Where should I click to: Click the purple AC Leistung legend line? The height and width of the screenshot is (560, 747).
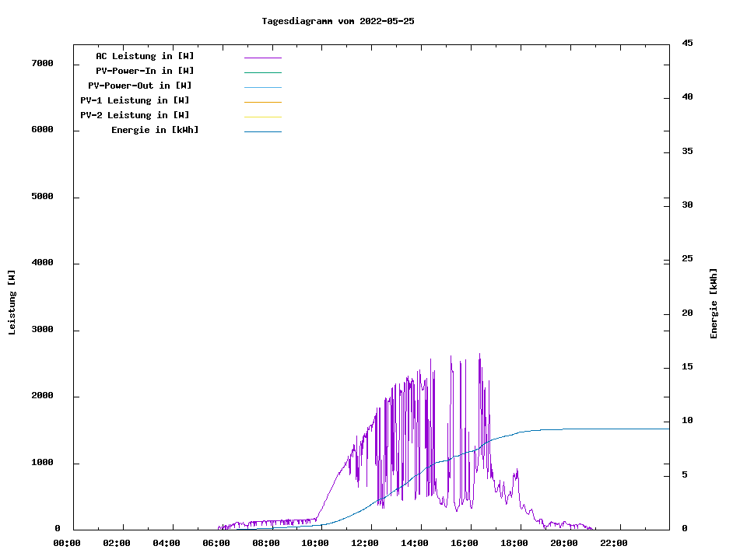(262, 58)
